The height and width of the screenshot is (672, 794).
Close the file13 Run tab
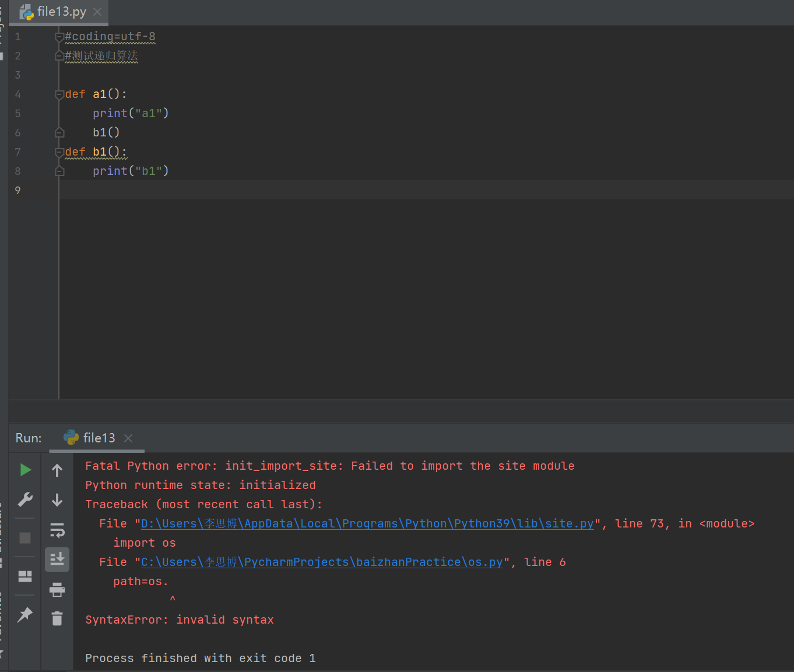(128, 438)
